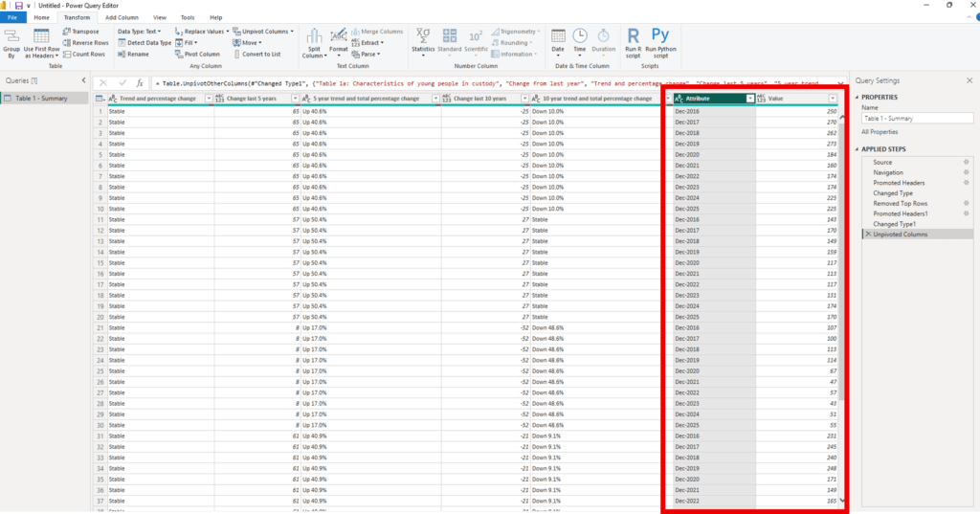Select the Changed Type applied step
This screenshot has height=514, width=980.
click(x=892, y=193)
